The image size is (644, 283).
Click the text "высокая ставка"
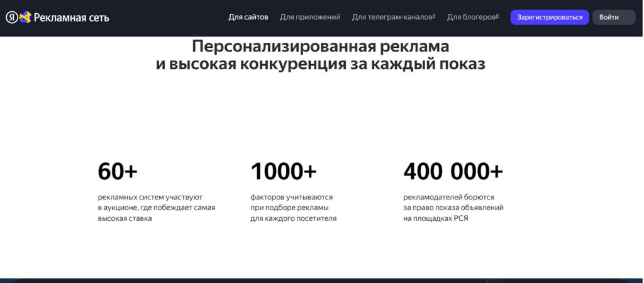tap(125, 218)
